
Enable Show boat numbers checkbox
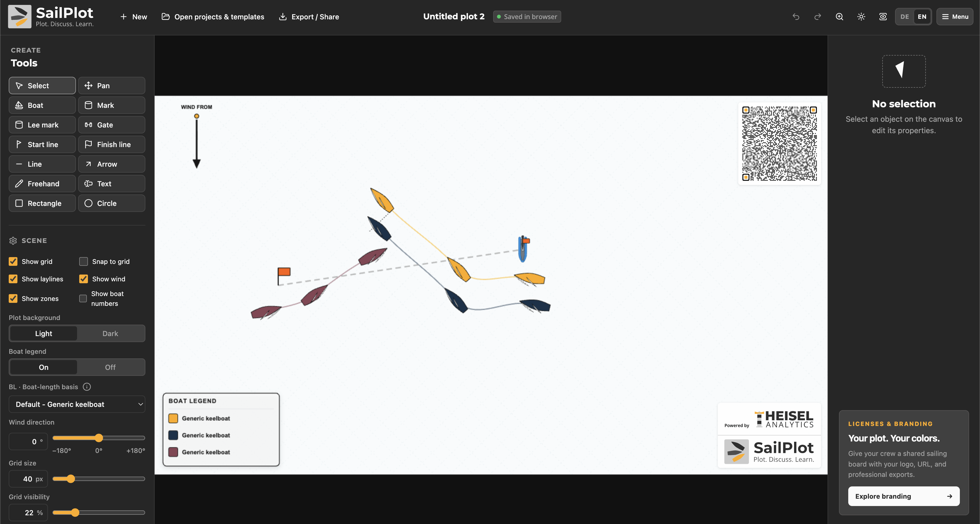[83, 298]
